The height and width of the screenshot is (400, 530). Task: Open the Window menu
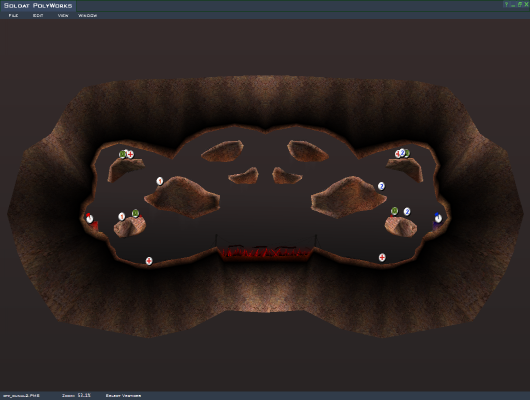[88, 16]
